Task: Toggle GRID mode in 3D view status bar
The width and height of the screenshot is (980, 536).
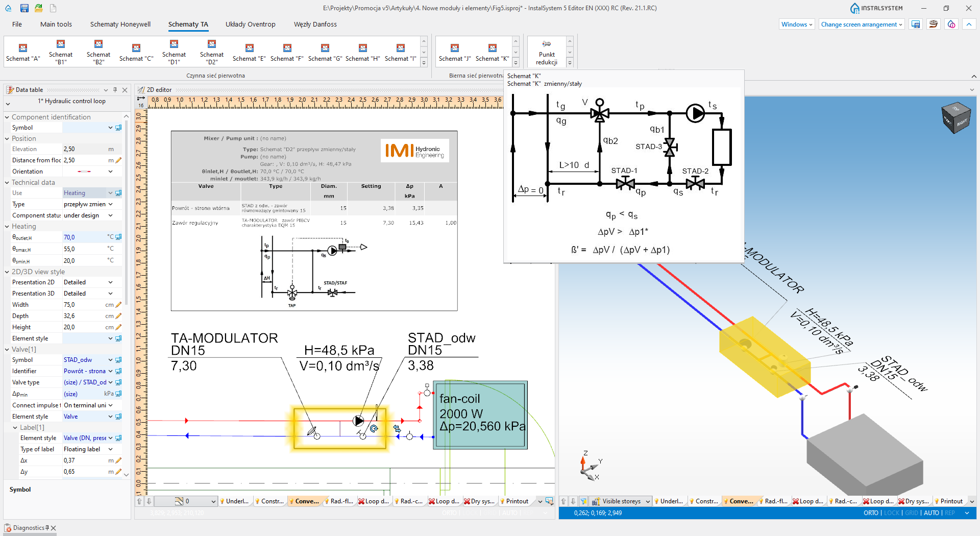Action: 912,513
